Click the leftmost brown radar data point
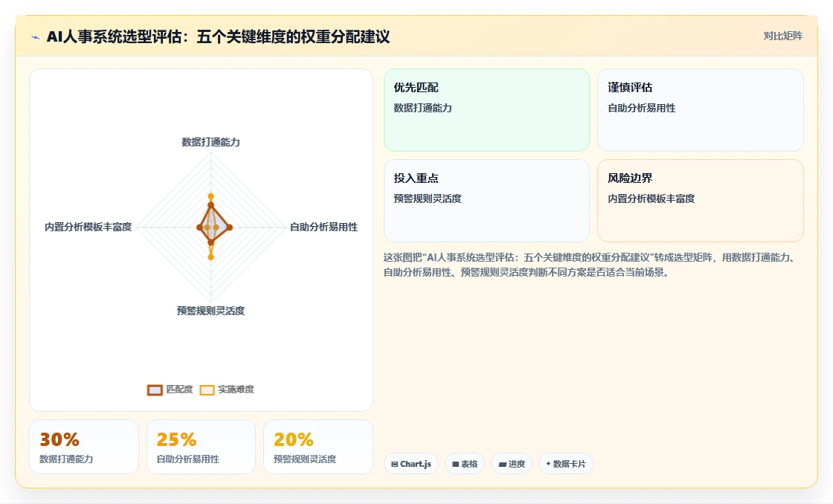Screen dimensions: 833x504 tap(200, 227)
